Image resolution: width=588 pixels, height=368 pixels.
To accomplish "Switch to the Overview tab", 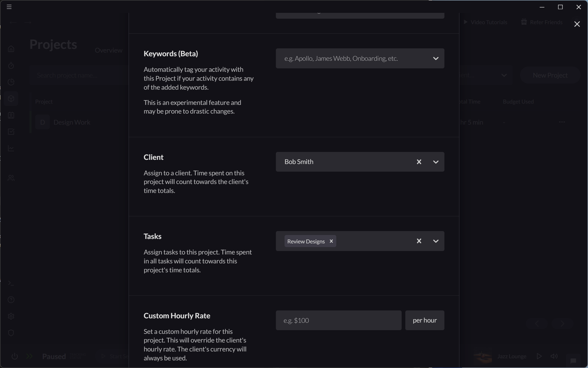I will 109,50.
